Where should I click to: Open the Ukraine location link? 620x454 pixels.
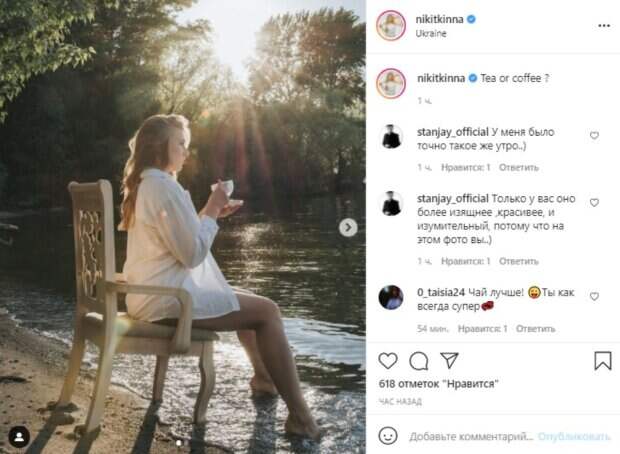tap(432, 33)
